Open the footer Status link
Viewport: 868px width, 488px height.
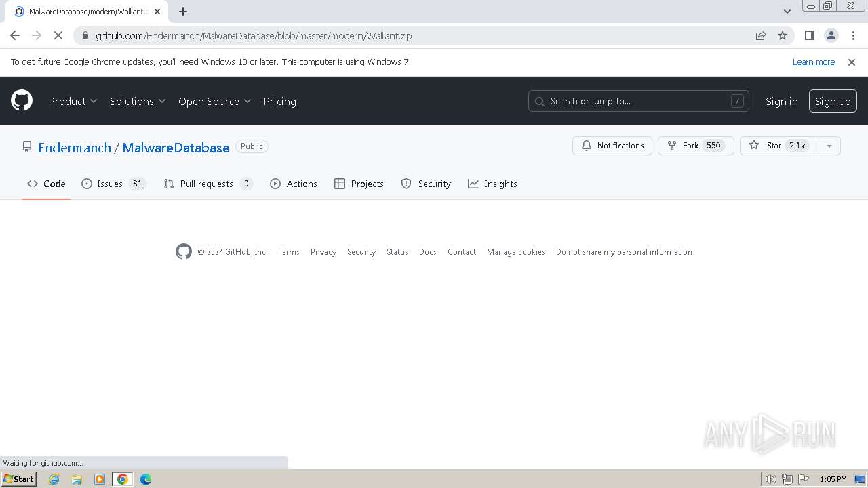(397, 252)
